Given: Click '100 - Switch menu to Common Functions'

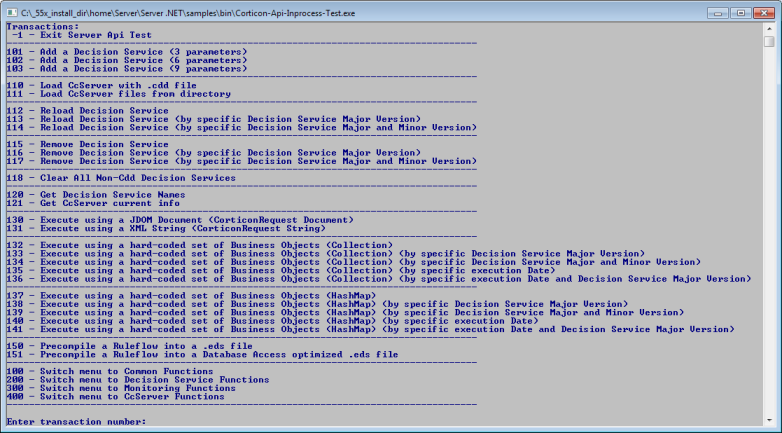Looking at the screenshot, I should click(x=110, y=372).
